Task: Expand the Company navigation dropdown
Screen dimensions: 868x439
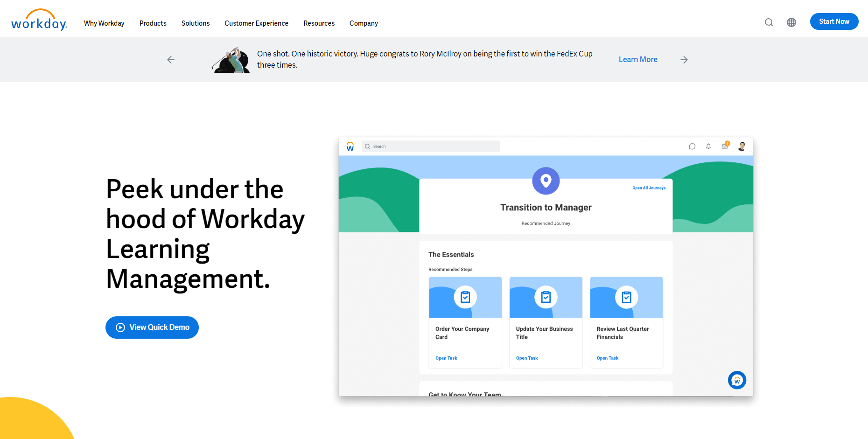Action: [364, 23]
